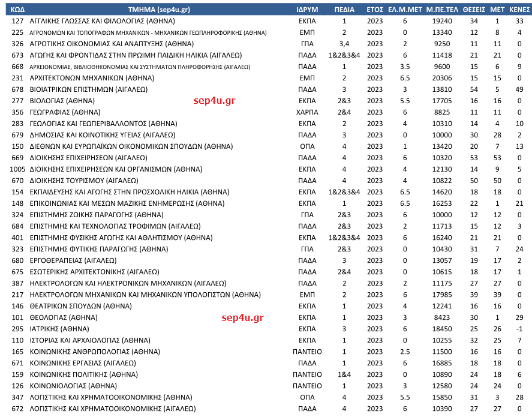Click the ΚΩΔ column header
This screenshot has width=532, height=420.
pyautogui.click(x=17, y=10)
